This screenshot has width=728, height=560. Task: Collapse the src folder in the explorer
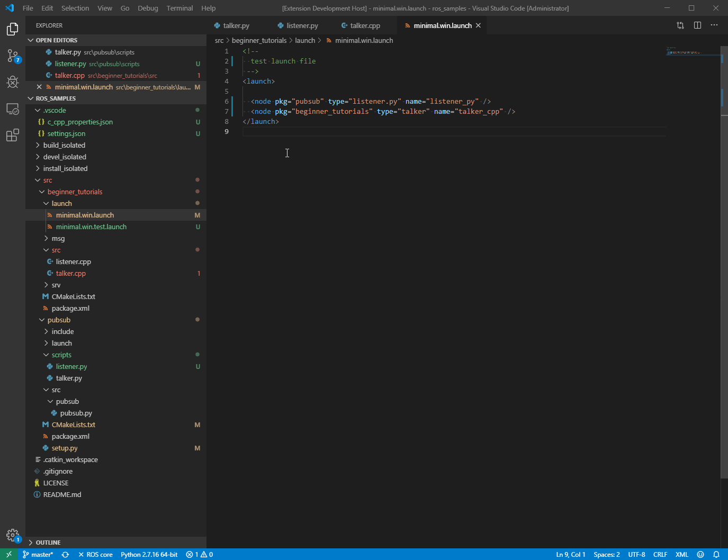pos(48,179)
